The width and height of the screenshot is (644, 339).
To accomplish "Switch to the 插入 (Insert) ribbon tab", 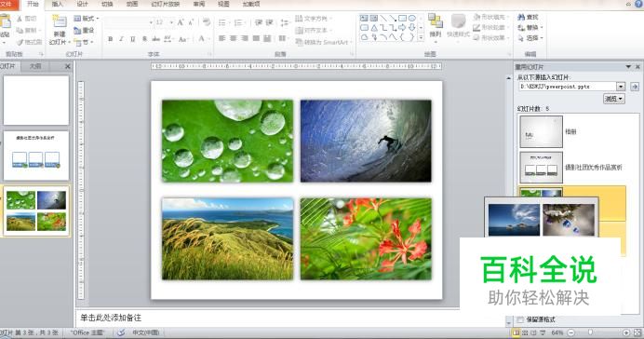I will click(58, 4).
